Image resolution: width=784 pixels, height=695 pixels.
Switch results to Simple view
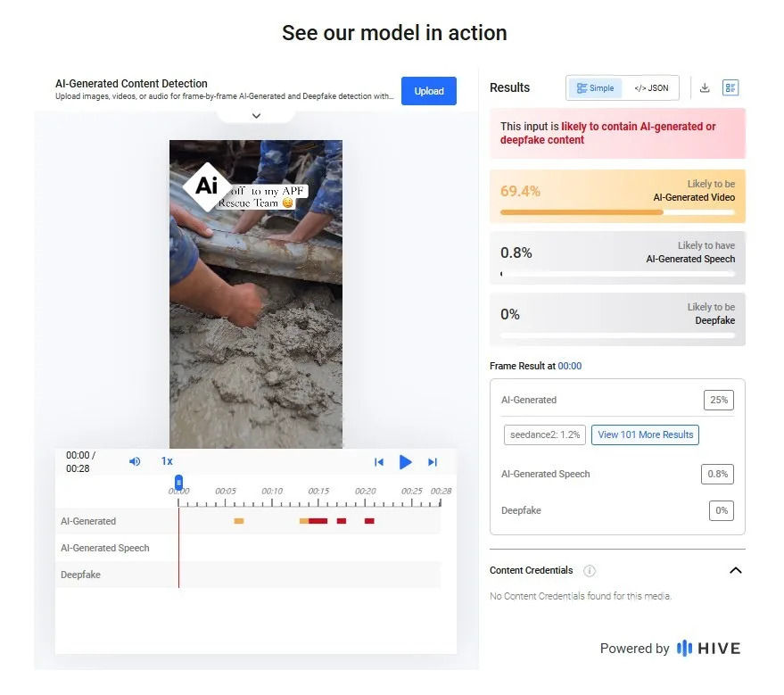(x=595, y=88)
